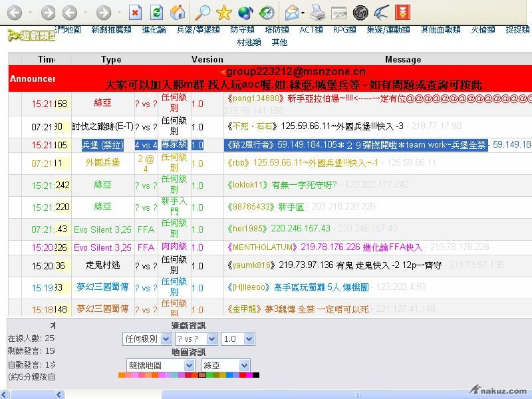Click the green Refresh icon
The width and height of the screenshot is (532, 399).
coord(156,12)
